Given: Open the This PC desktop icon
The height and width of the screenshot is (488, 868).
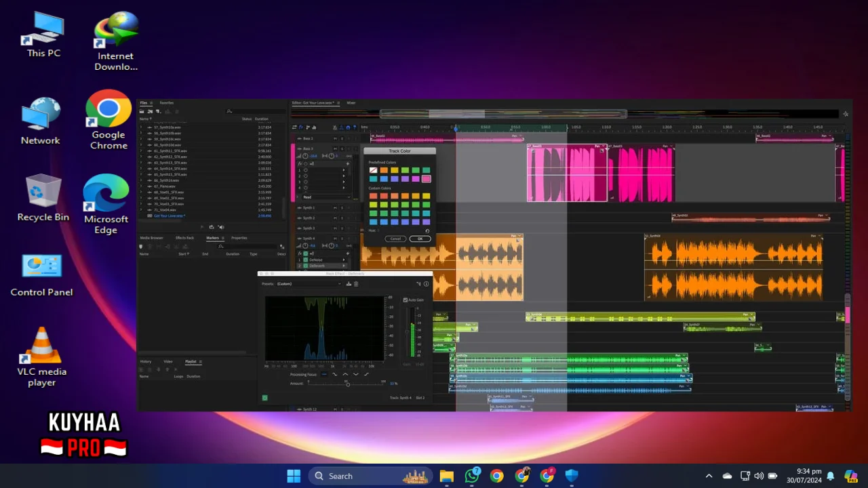Looking at the screenshot, I should pyautogui.click(x=44, y=35).
